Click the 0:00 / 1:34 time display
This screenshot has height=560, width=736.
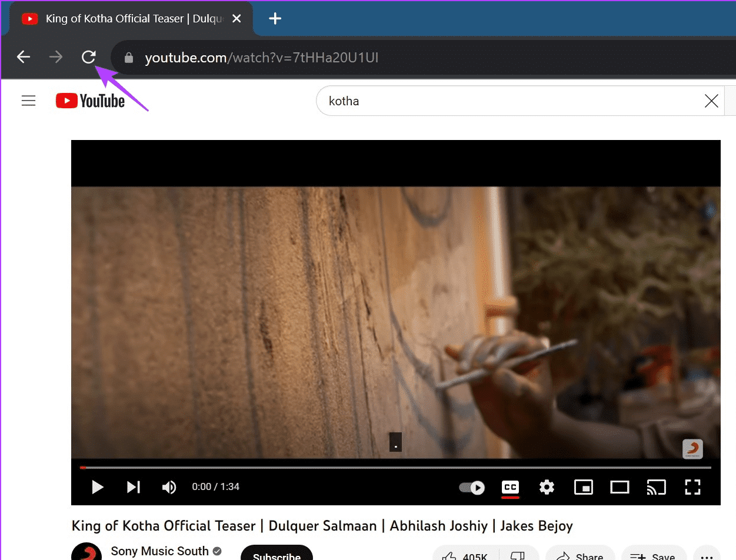(x=215, y=487)
